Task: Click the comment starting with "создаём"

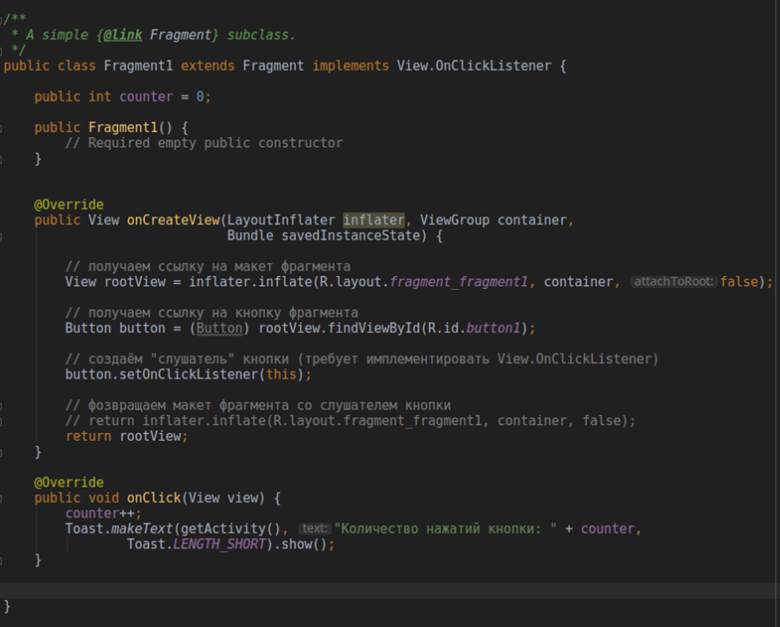Action: [362, 359]
